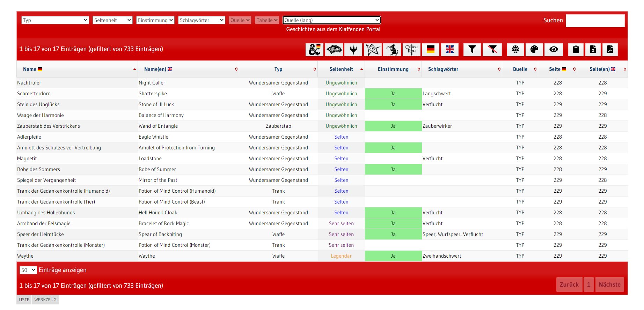Click the Nachtrufer item name
644x310 pixels.
point(29,83)
